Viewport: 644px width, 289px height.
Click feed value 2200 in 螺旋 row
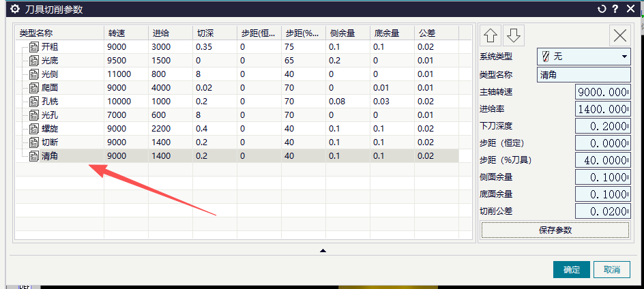click(161, 129)
